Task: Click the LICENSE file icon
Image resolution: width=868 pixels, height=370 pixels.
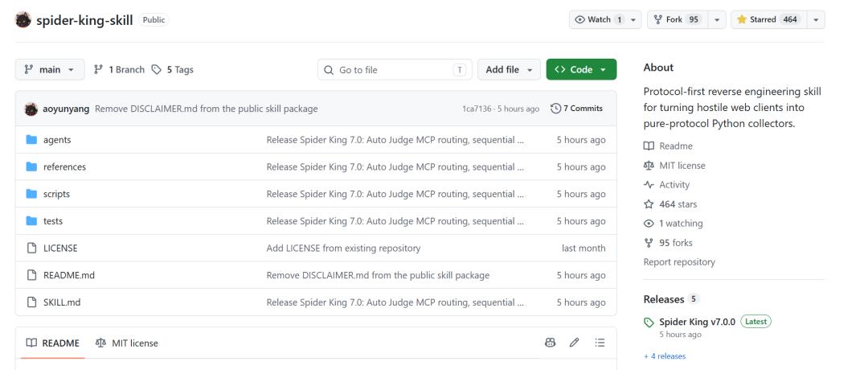Action: [x=31, y=249]
